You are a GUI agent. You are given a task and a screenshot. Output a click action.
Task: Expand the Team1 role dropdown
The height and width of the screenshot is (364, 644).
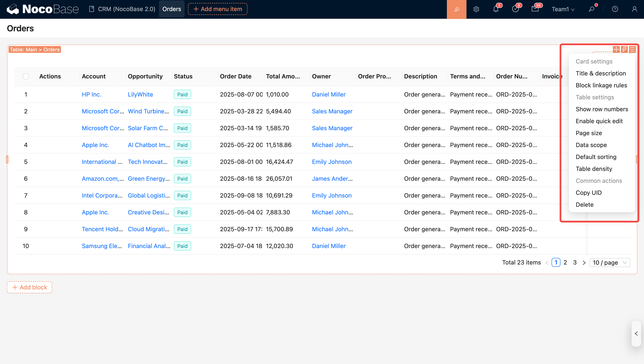tap(563, 9)
